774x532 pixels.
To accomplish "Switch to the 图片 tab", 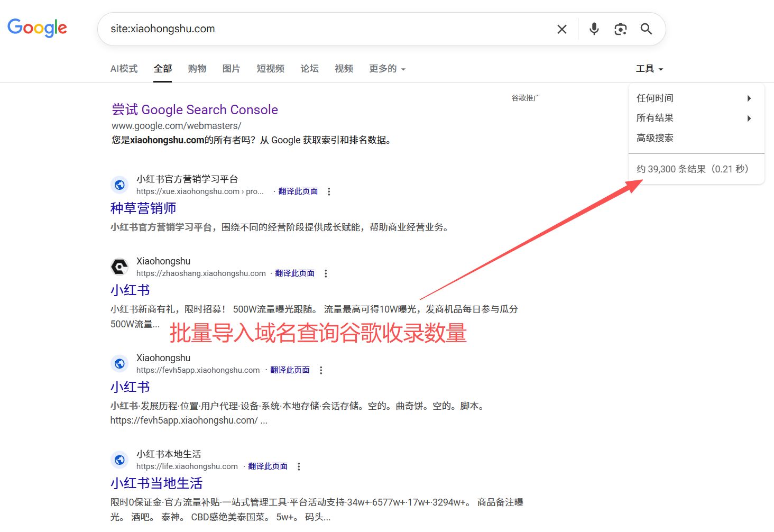I will pos(232,69).
